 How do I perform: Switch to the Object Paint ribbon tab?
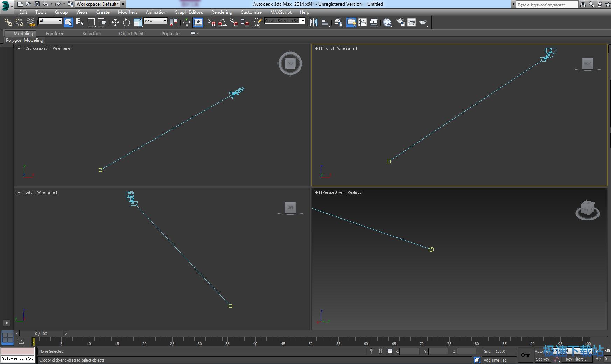pyautogui.click(x=131, y=33)
